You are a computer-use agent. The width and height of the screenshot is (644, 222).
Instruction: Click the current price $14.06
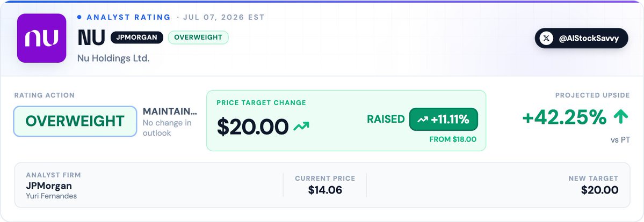click(x=325, y=190)
